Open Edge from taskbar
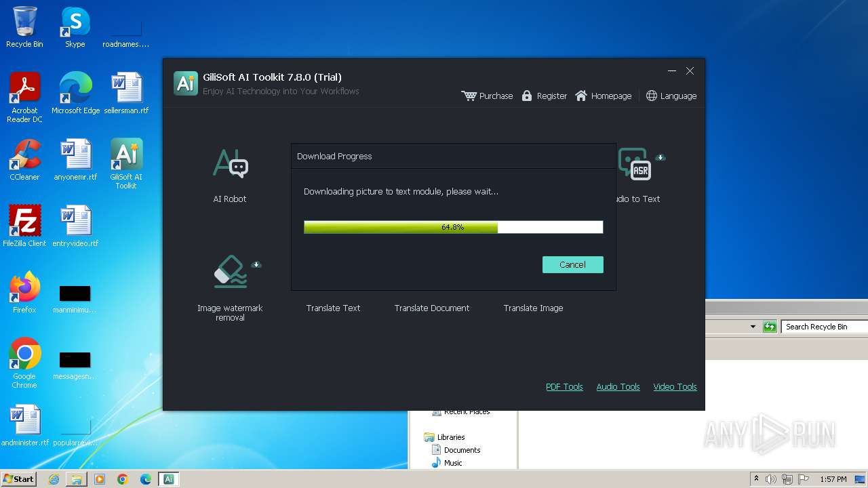 pos(146,479)
